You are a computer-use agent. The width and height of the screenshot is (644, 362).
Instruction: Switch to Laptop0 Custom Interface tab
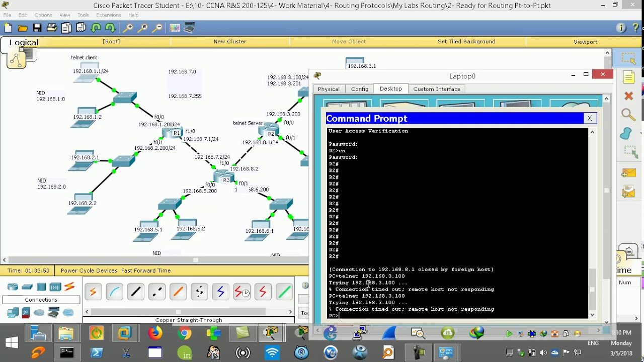pos(437,89)
